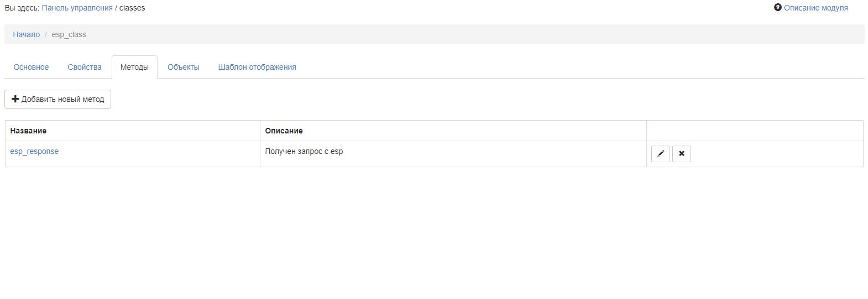Open the Описание модуля link

pyautogui.click(x=815, y=8)
